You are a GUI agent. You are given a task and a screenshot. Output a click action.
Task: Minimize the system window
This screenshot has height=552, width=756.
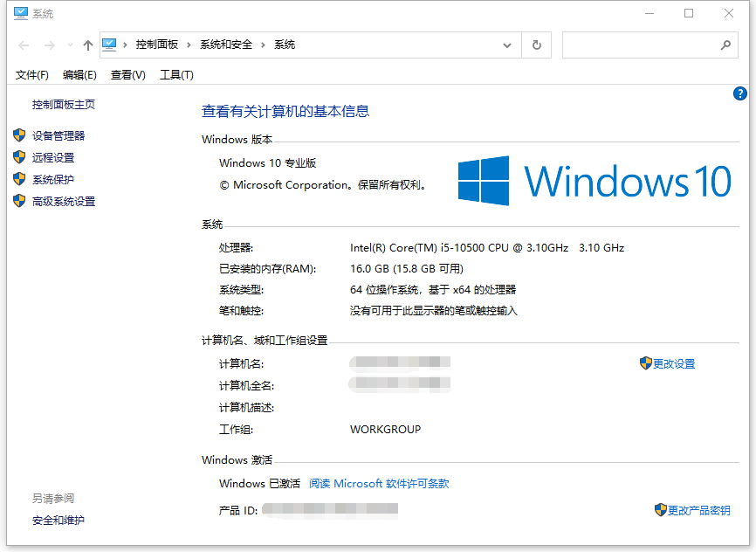tap(649, 13)
